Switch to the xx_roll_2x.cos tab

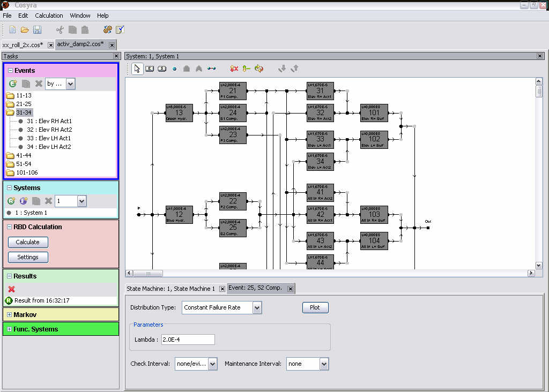pos(23,45)
